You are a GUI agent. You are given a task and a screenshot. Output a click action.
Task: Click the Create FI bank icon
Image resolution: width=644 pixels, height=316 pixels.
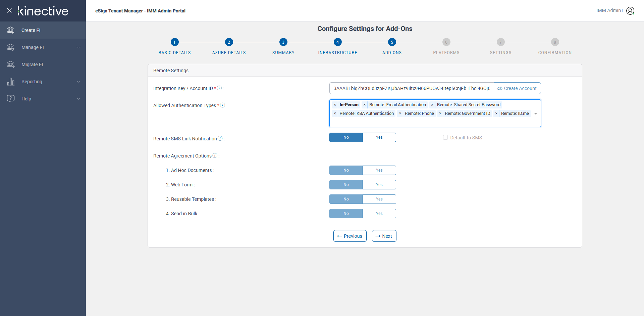click(x=11, y=30)
